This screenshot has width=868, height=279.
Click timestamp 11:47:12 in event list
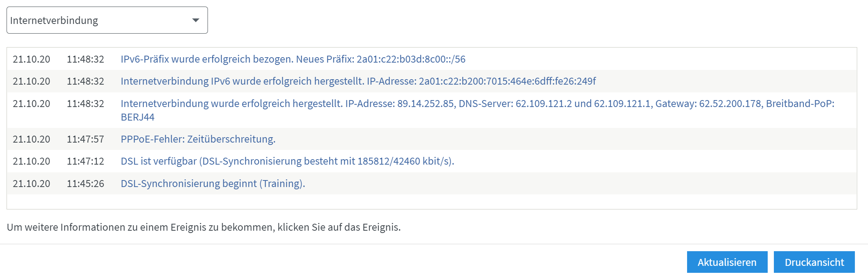click(x=85, y=161)
